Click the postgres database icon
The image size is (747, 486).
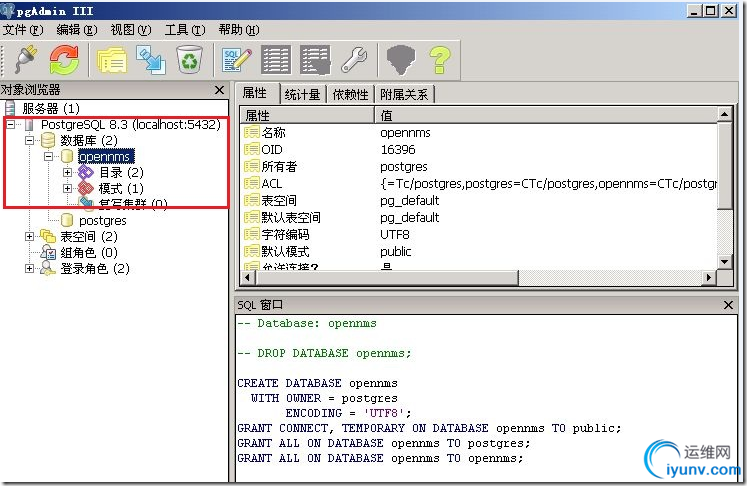(x=67, y=220)
